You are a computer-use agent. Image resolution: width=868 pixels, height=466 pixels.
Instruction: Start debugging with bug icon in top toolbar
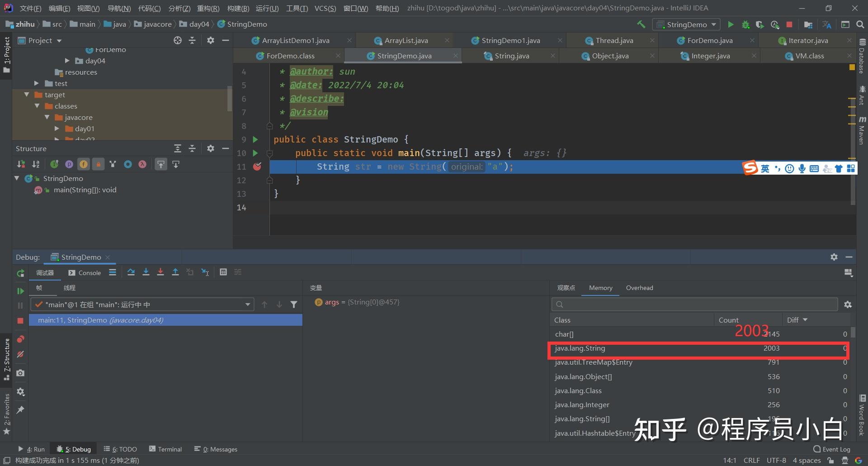pyautogui.click(x=745, y=24)
